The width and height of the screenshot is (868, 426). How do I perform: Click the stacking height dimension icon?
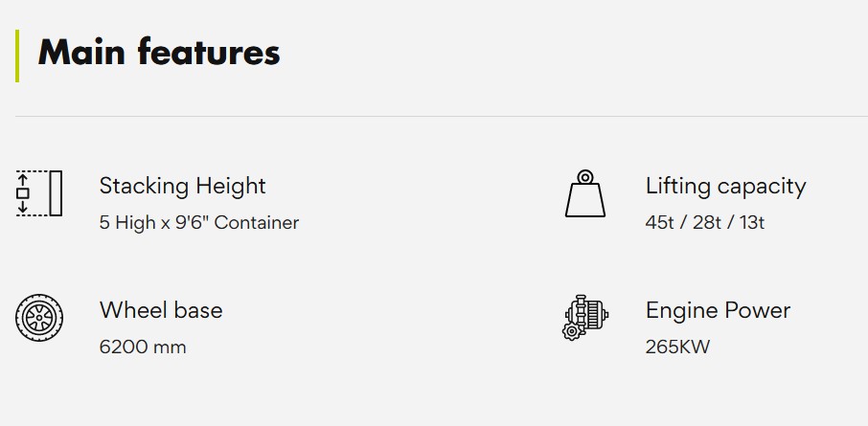[38, 193]
